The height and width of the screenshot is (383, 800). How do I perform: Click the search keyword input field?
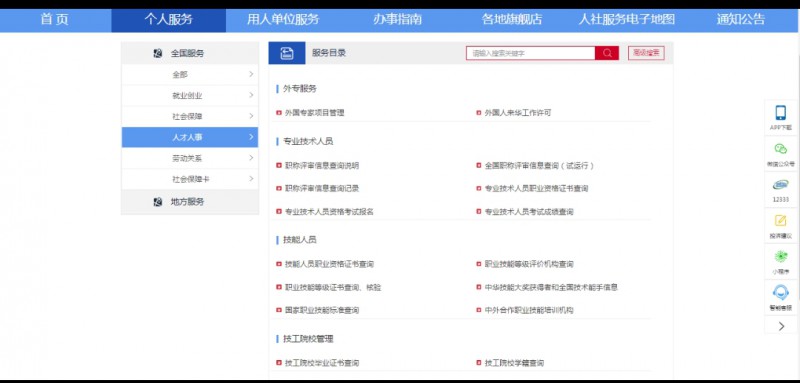[x=531, y=53]
